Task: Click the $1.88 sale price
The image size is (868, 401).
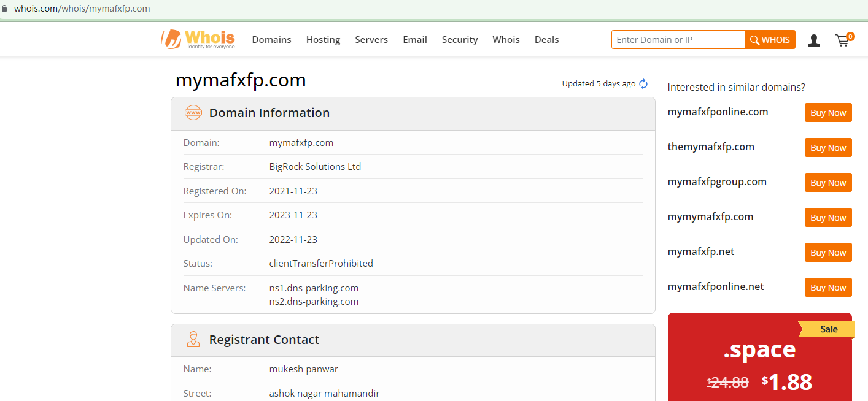Action: click(787, 382)
